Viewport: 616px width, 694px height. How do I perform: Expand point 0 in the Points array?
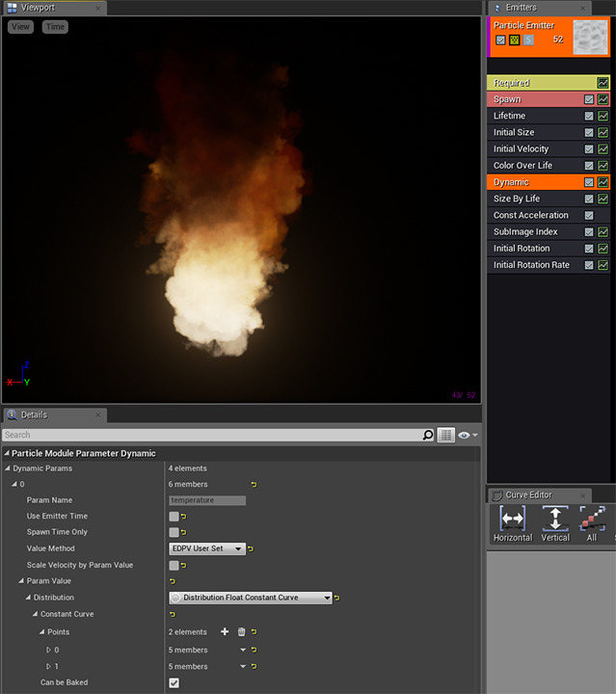point(48,650)
